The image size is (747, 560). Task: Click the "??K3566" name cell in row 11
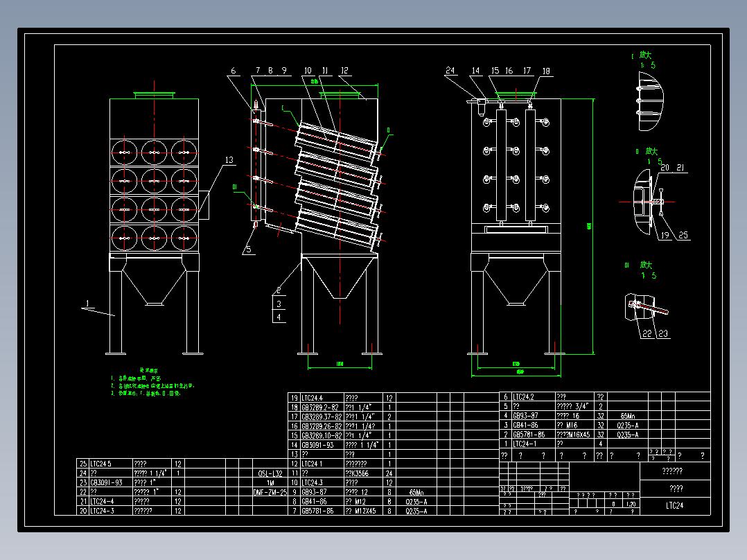click(x=363, y=473)
